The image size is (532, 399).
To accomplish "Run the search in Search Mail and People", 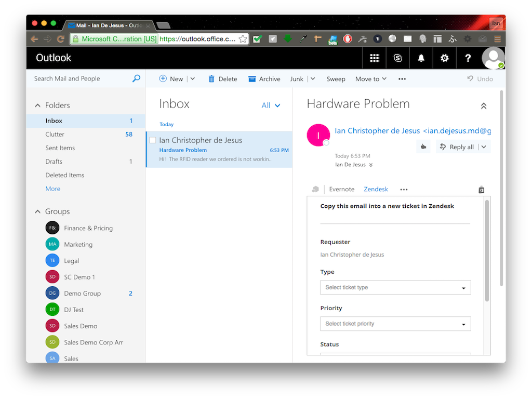I will pos(136,78).
